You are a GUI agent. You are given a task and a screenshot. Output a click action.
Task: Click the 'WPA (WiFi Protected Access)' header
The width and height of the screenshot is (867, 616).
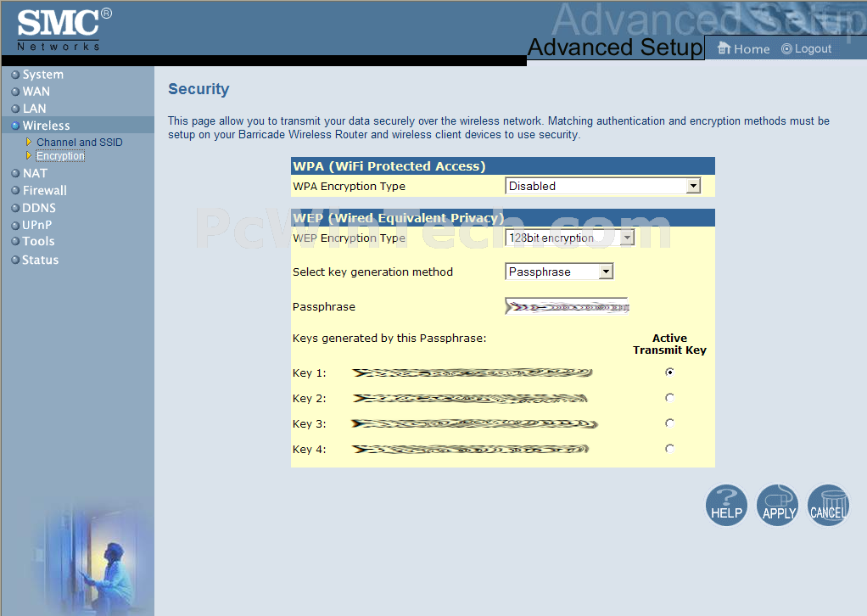pos(389,166)
